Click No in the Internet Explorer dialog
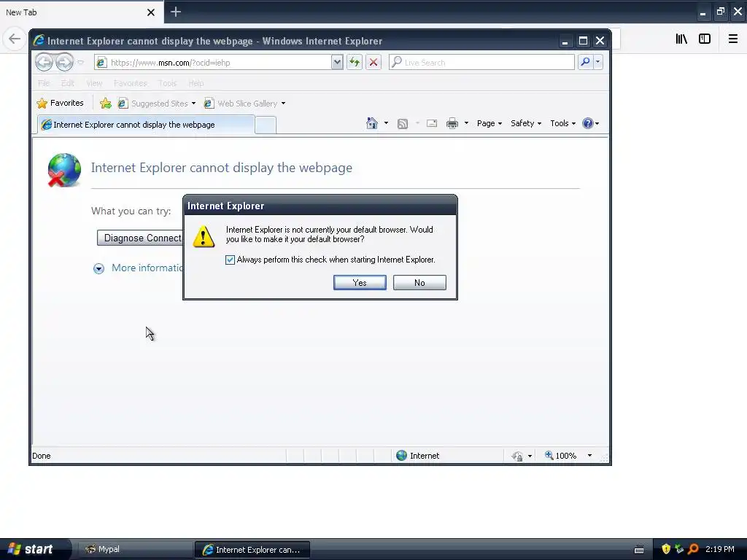Viewport: 747px width, 560px height. point(419,282)
